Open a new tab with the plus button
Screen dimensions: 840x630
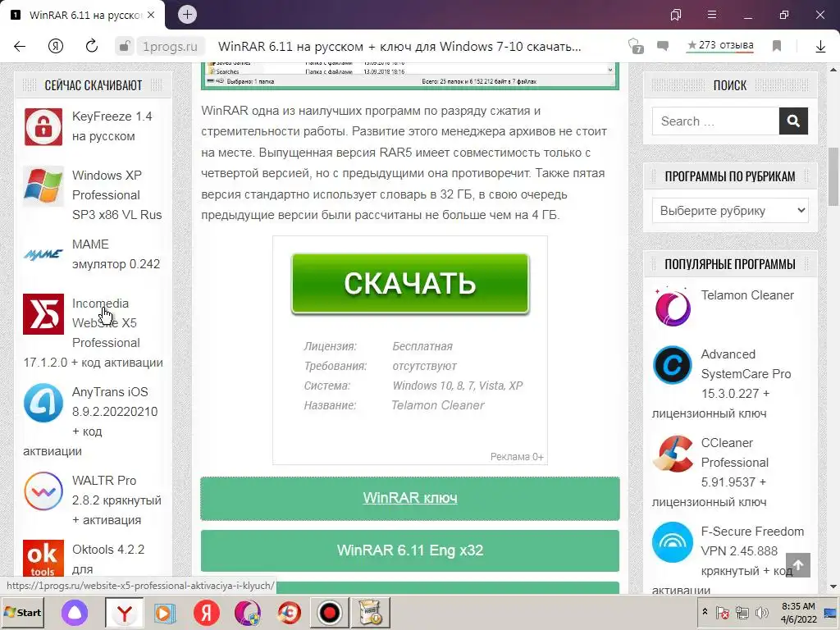coord(187,15)
